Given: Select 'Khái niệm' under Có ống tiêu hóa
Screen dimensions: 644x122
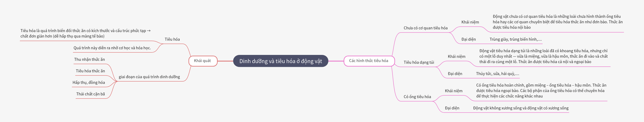Looking at the screenshot, I should pyautogui.click(x=454, y=91).
